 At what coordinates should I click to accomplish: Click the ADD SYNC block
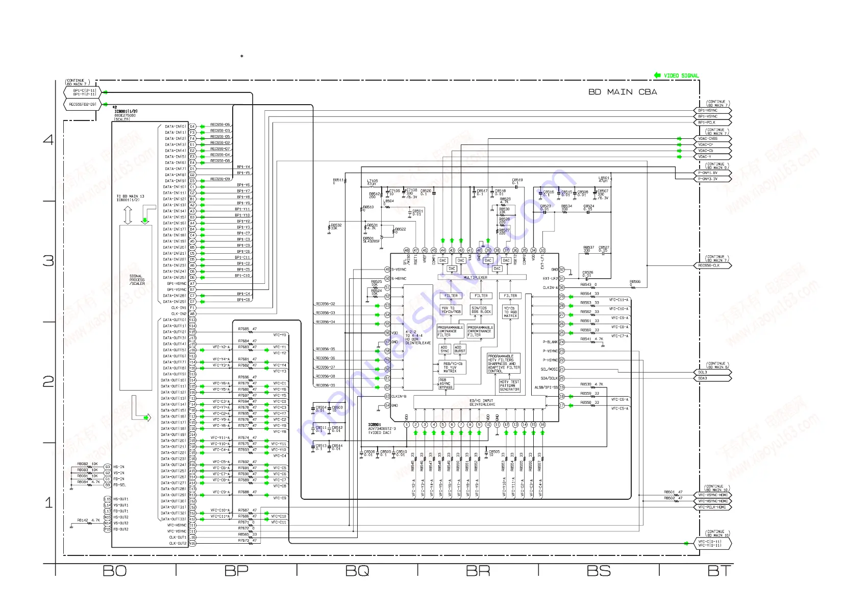445,349
